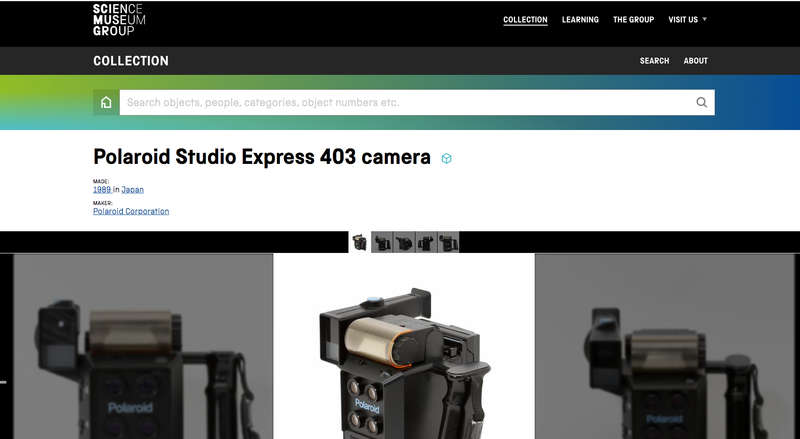800x439 pixels.
Task: Follow the Polaroid Corporation maker link
Action: [131, 211]
